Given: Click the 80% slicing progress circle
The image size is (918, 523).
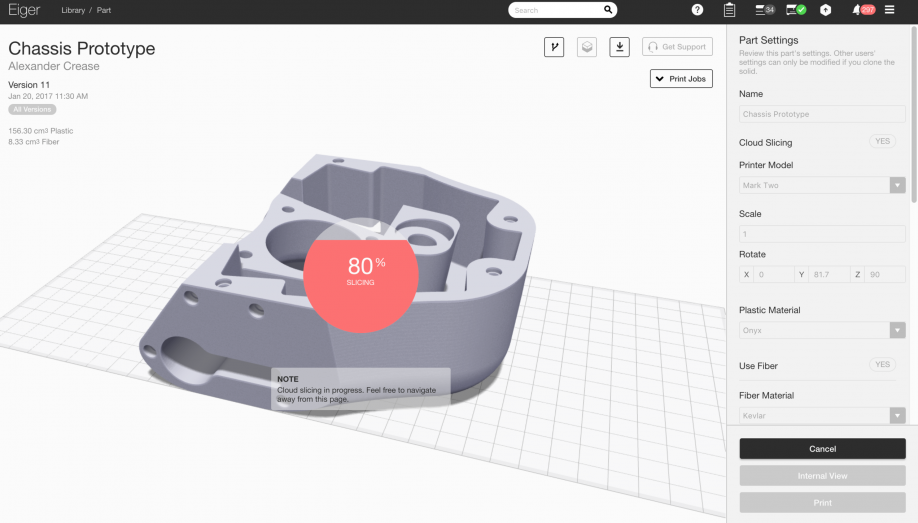Looking at the screenshot, I should tap(361, 275).
